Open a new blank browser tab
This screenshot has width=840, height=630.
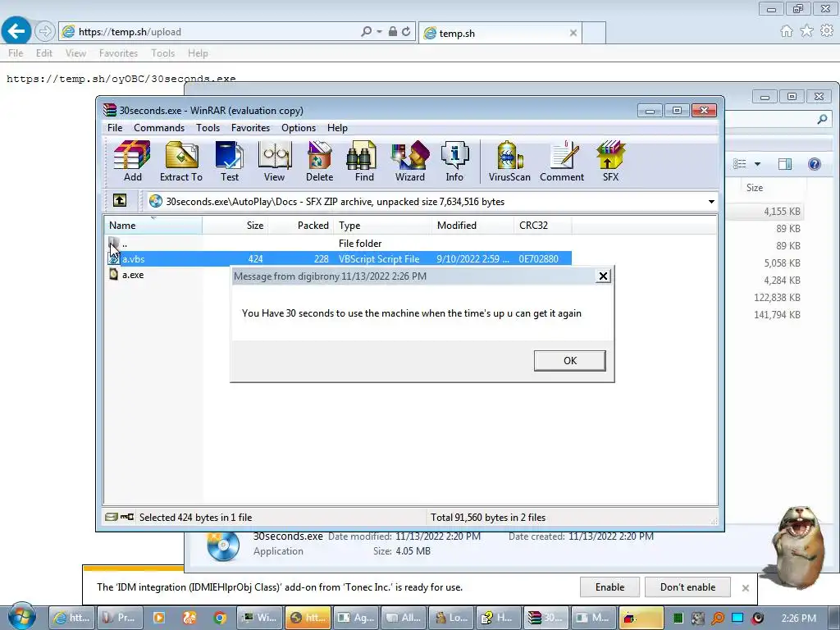(594, 33)
